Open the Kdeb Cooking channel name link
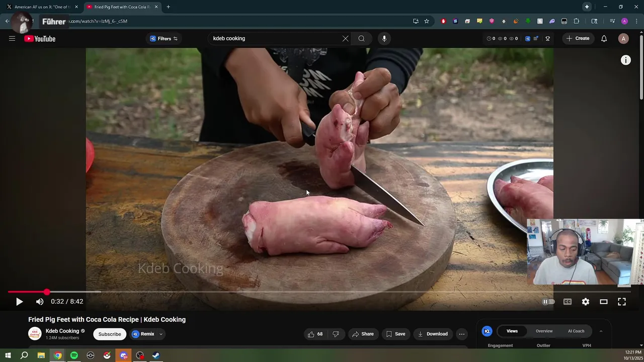644x362 pixels. point(62,331)
